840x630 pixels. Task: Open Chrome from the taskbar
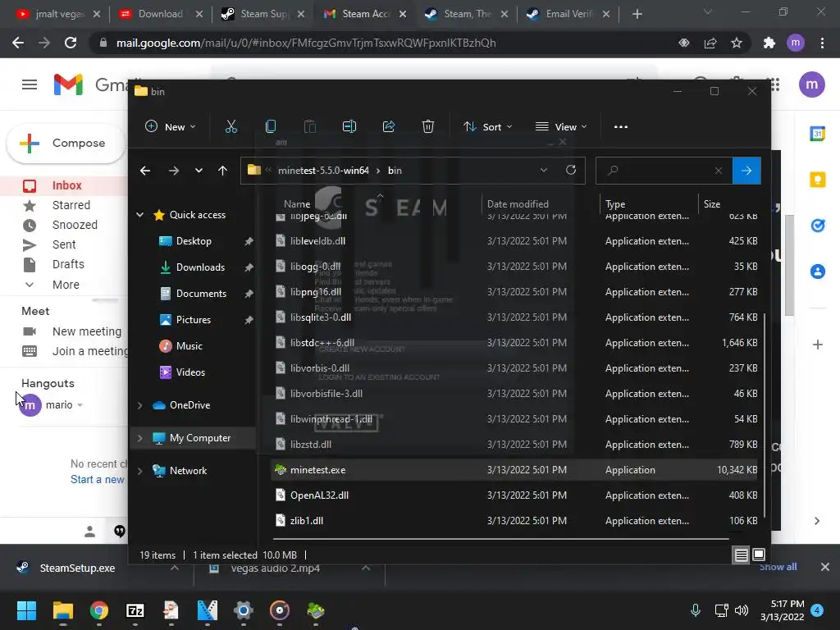[99, 610]
